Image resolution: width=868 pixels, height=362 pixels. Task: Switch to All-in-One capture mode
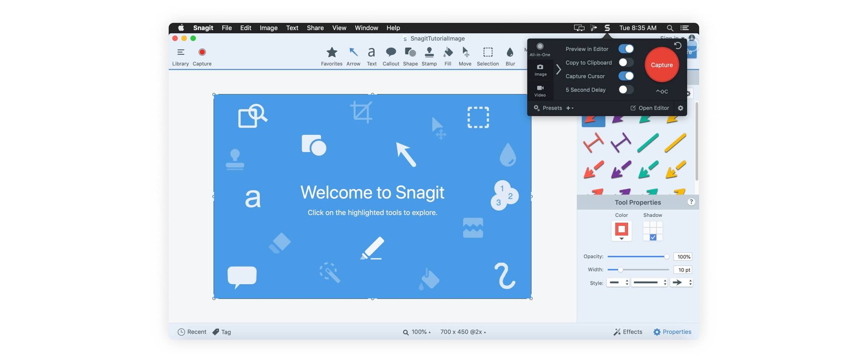pos(540,50)
